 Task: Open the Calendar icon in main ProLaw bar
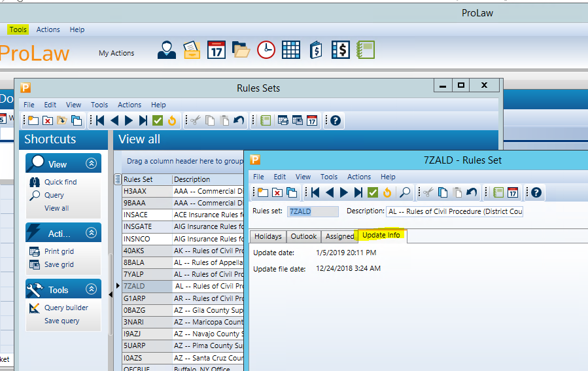coord(216,50)
